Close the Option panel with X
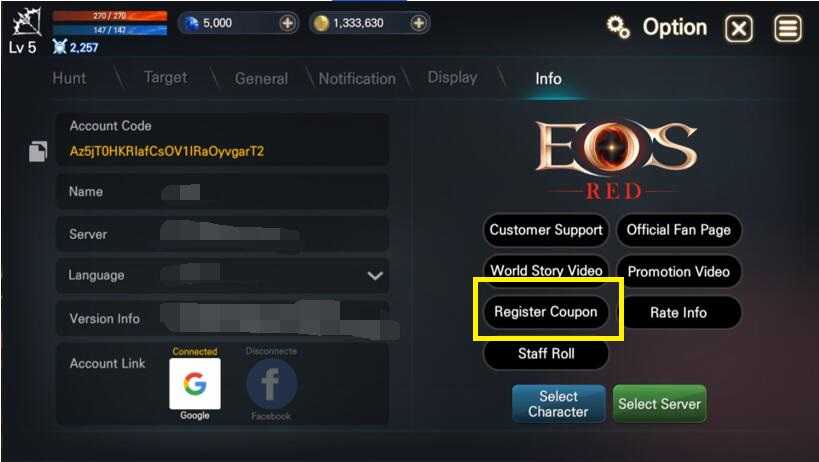The width and height of the screenshot is (819, 462). click(x=739, y=28)
